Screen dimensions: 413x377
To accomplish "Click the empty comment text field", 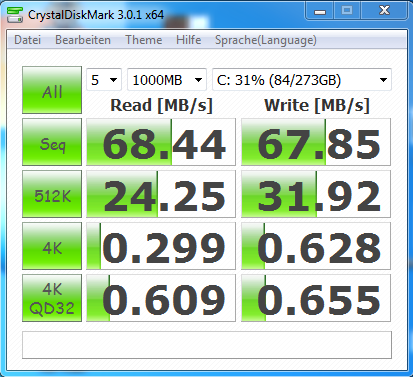I will [207, 345].
